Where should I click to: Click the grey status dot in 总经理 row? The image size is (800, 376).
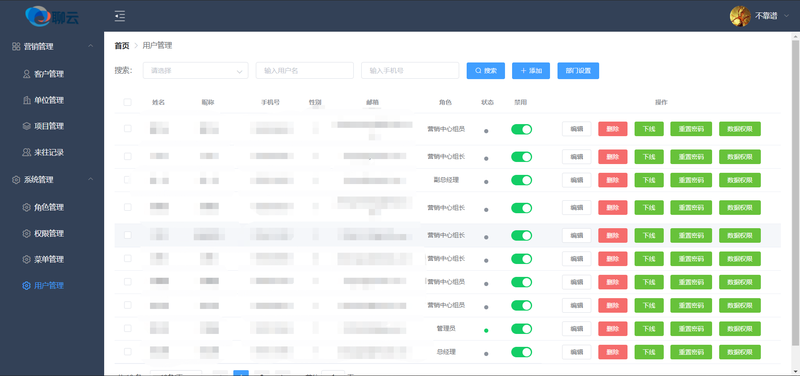point(486,354)
